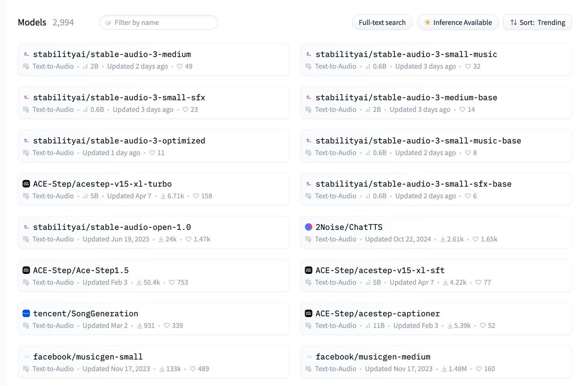The image size is (588, 386).
Task: Click the stabilityai avatar beside stable-audio-3-medium
Action: pyautogui.click(x=26, y=54)
